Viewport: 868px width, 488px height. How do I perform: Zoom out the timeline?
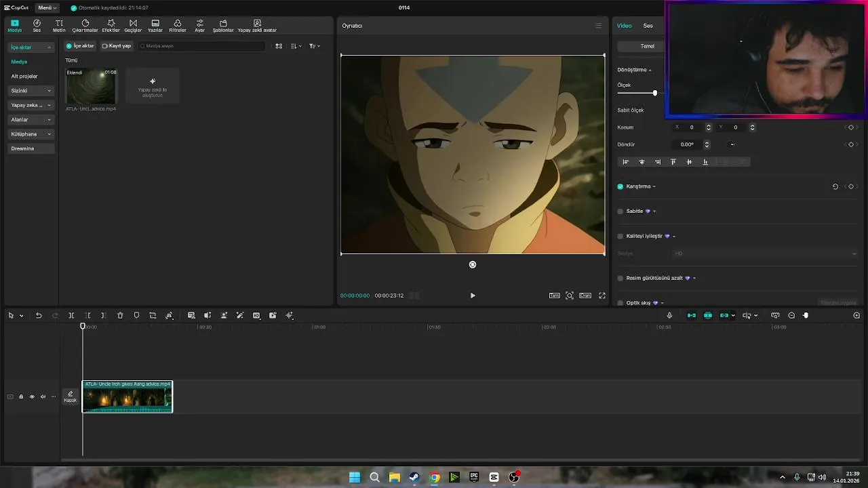tap(791, 315)
